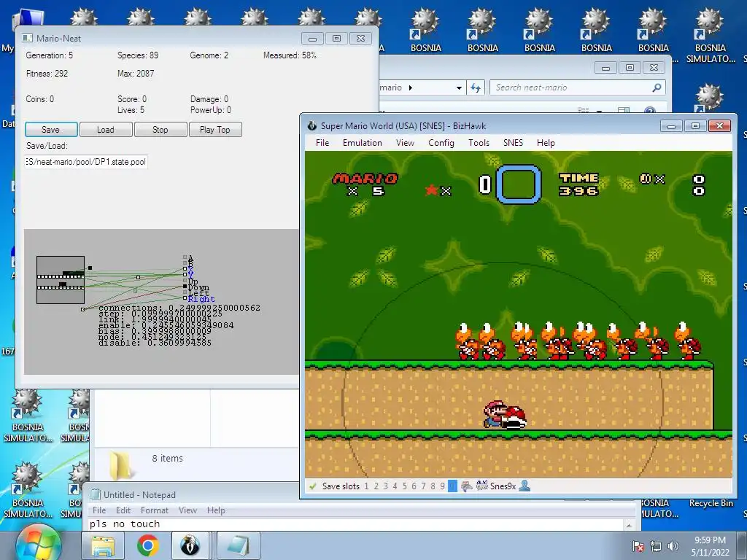
Task: Click the magnifier icon in neat-mario search
Action: [657, 87]
